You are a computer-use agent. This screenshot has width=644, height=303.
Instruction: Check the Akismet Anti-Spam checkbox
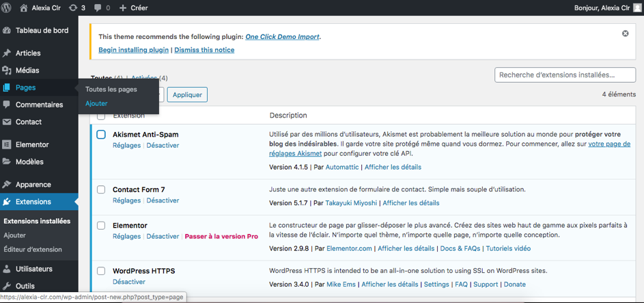tap(101, 135)
